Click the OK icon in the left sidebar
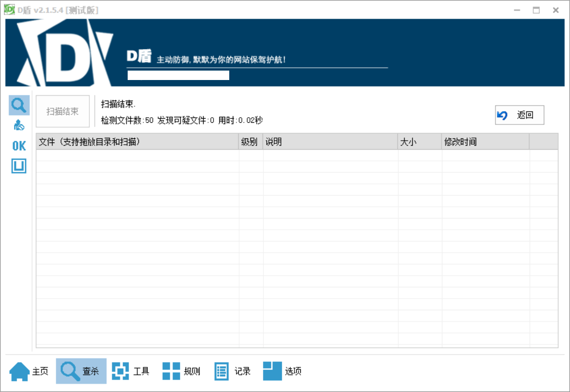Screen dimensions: 570x392 click(x=18, y=145)
